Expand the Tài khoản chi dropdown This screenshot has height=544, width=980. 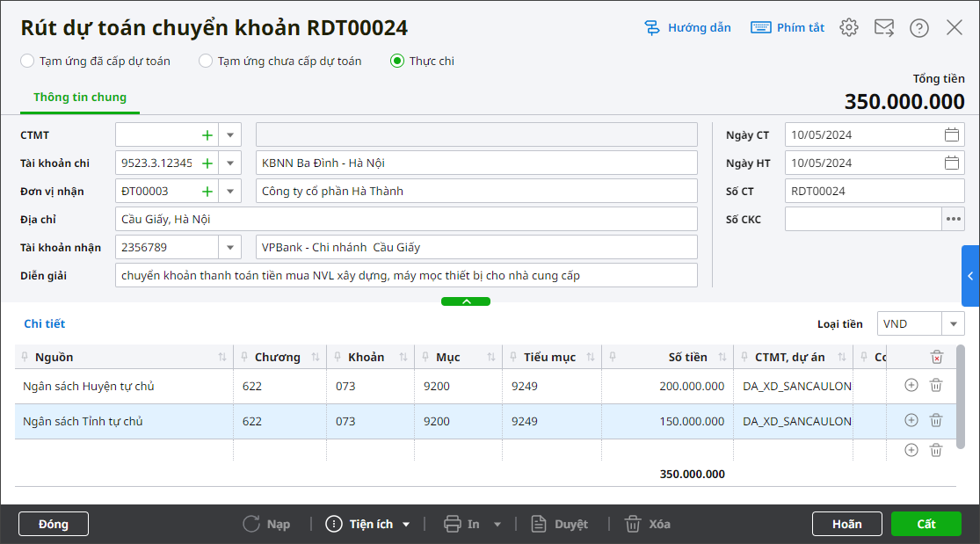click(x=230, y=163)
